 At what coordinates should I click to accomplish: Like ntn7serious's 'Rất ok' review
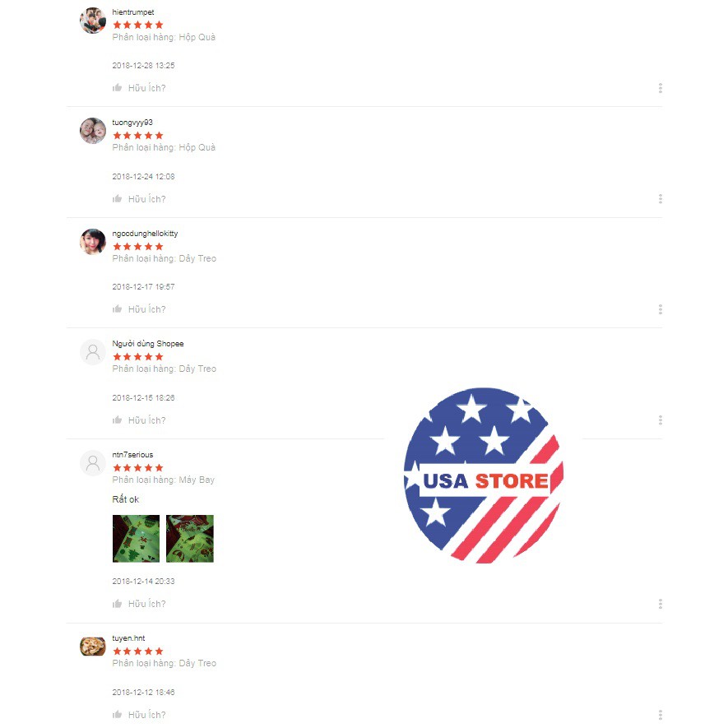point(117,603)
